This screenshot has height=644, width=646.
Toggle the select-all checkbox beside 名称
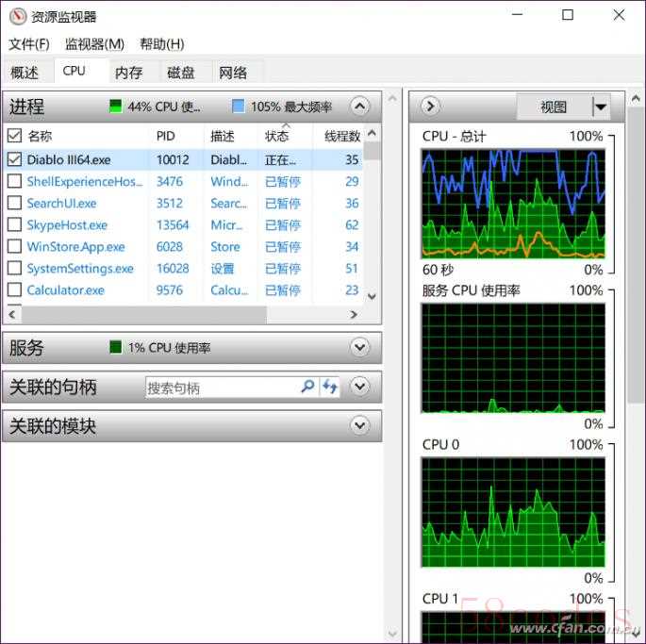tap(14, 136)
